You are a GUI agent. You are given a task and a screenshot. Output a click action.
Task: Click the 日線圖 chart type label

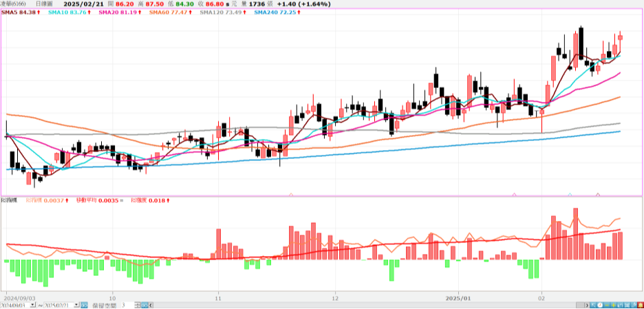click(43, 4)
